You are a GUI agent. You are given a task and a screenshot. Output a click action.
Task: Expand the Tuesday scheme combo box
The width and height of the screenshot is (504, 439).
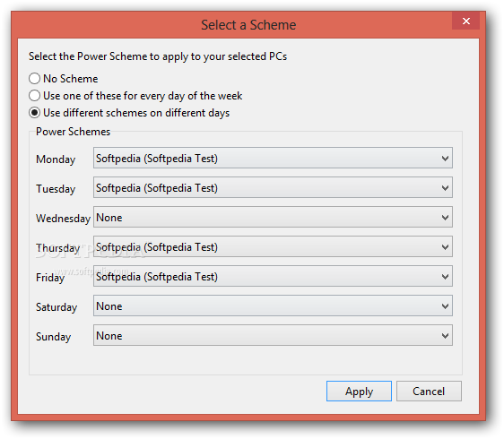click(273, 187)
